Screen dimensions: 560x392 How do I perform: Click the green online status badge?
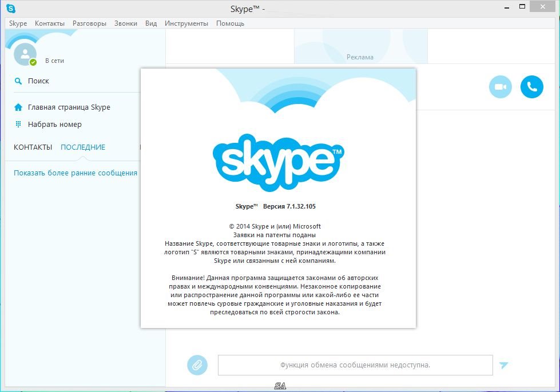pyautogui.click(x=33, y=62)
